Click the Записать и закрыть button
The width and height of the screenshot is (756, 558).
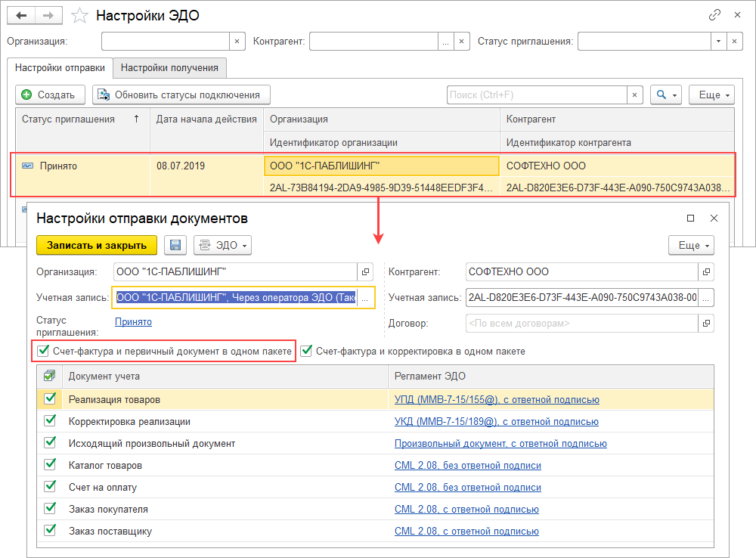pyautogui.click(x=97, y=245)
